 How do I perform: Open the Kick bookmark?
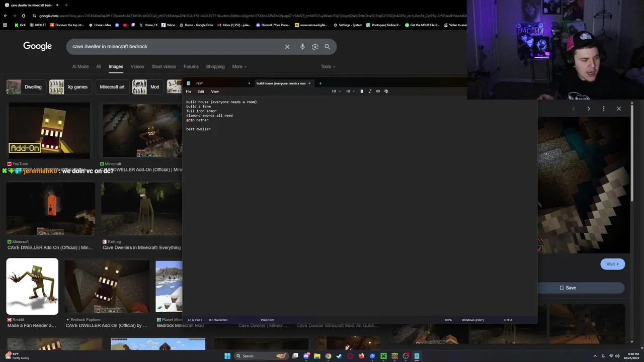point(20,25)
